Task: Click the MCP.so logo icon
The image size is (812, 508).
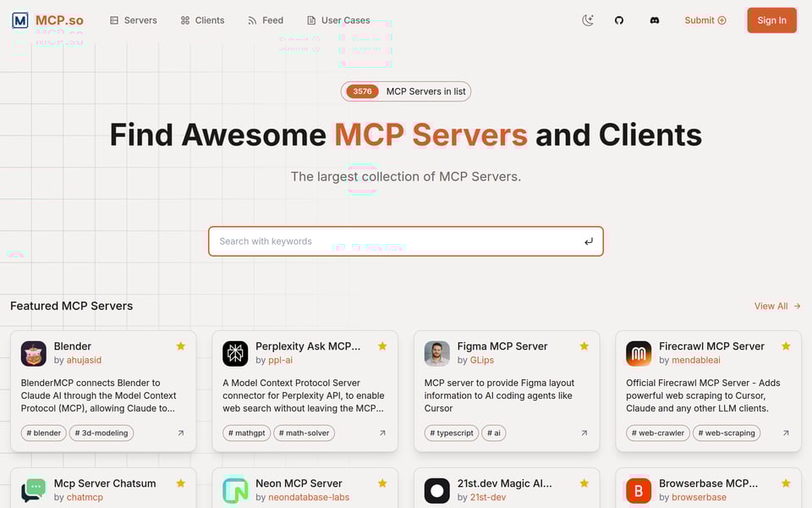Action: [20, 20]
